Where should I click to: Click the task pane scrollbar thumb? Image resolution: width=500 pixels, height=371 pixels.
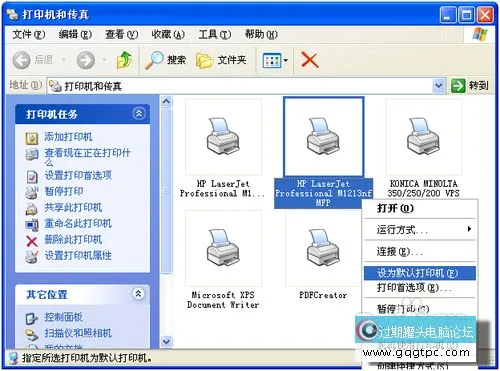[166, 191]
